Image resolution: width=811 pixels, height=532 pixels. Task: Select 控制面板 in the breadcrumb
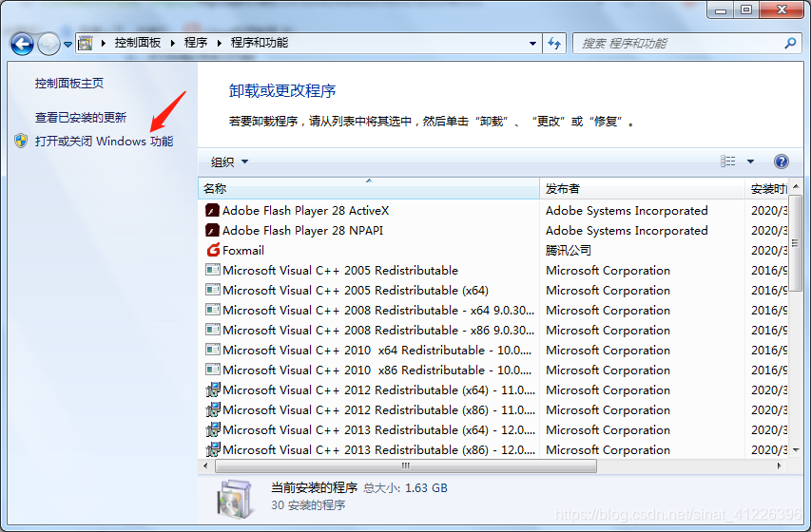(x=138, y=43)
